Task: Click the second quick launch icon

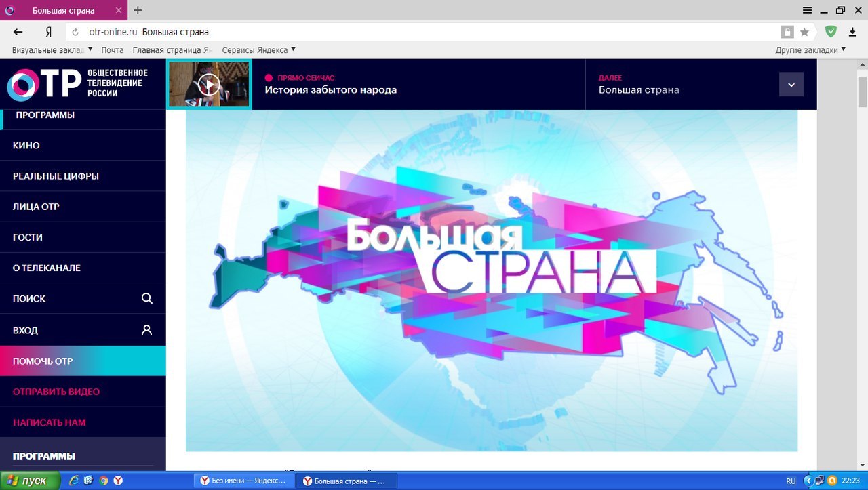Action: pyautogui.click(x=89, y=481)
